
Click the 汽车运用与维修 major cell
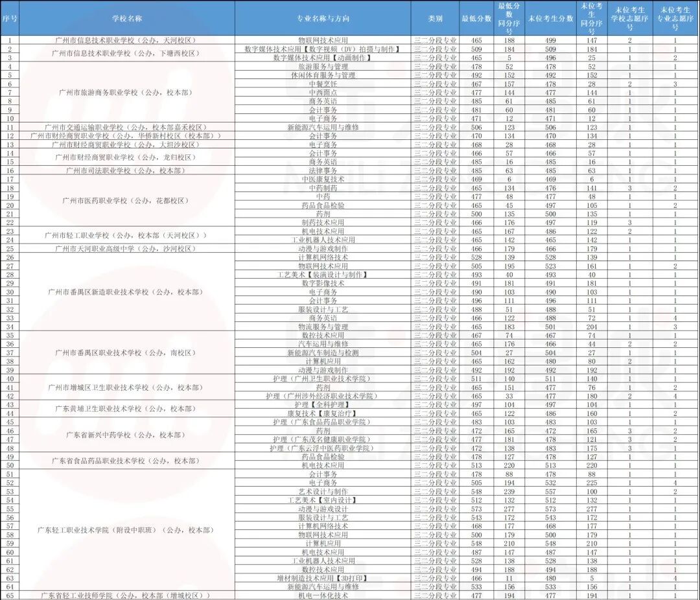pyautogui.click(x=323, y=344)
